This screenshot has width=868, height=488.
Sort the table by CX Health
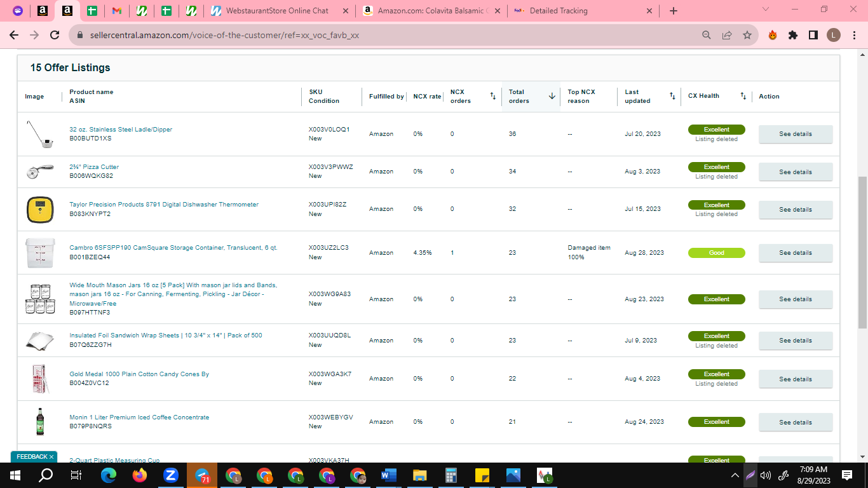[x=743, y=97]
